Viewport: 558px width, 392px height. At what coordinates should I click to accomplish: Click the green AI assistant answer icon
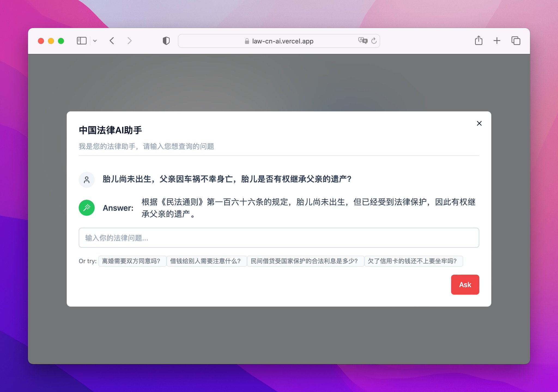point(87,208)
